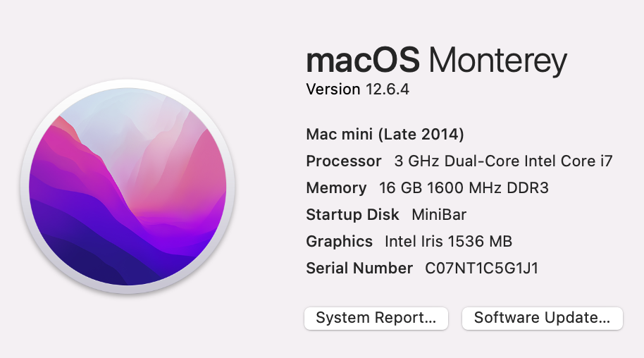Click the "Version" label text

click(333, 89)
